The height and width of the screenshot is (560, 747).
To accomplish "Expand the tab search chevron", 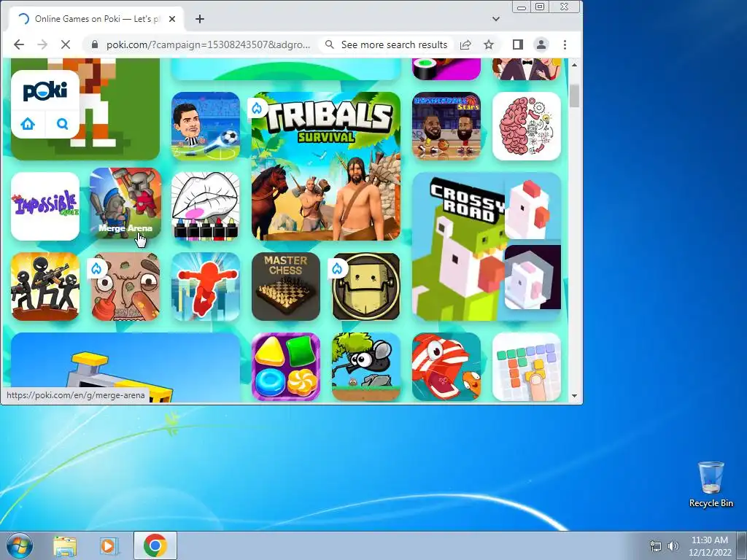I will (496, 19).
